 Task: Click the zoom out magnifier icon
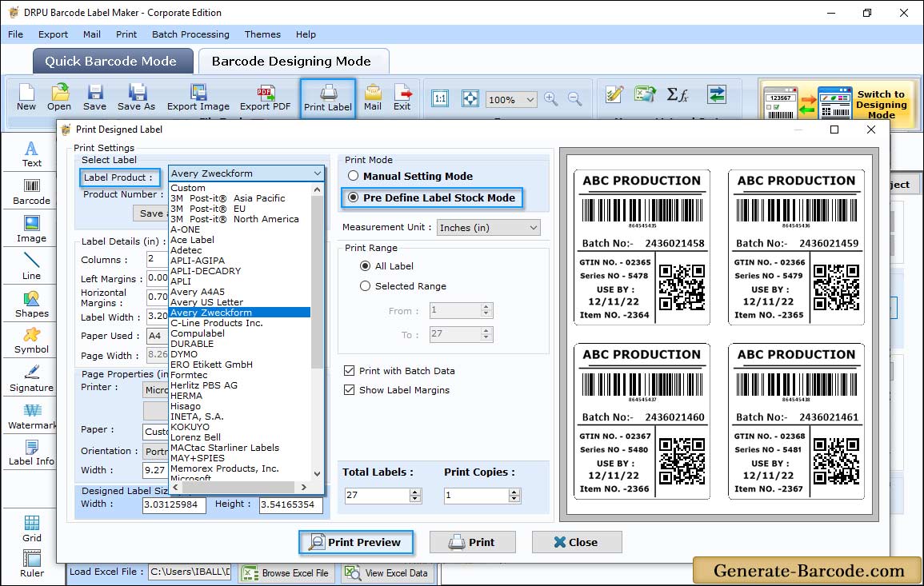(x=574, y=99)
